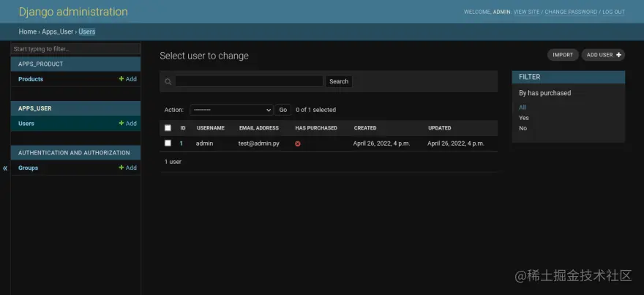644x295 pixels.
Task: Filter by has purchased No
Action: click(523, 128)
